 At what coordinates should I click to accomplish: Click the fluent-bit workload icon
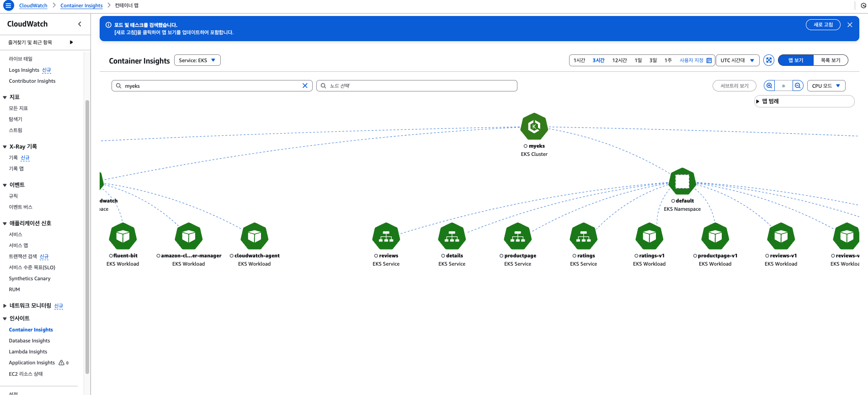(x=122, y=236)
